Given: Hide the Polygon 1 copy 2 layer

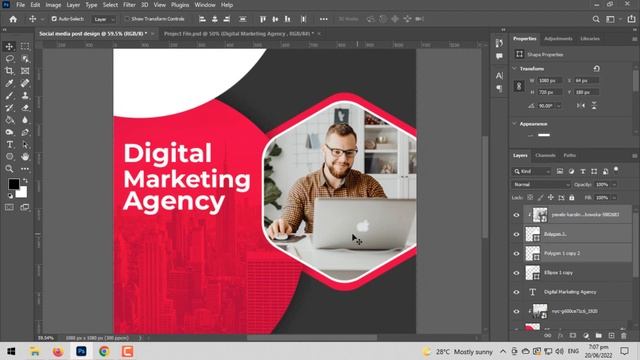Looking at the screenshot, I should [516, 253].
